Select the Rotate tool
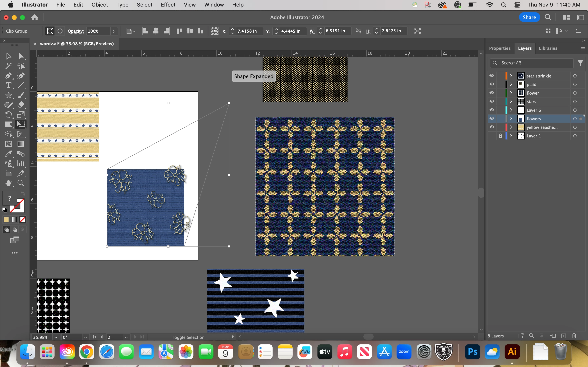This screenshot has width=588, height=367. (x=8, y=115)
